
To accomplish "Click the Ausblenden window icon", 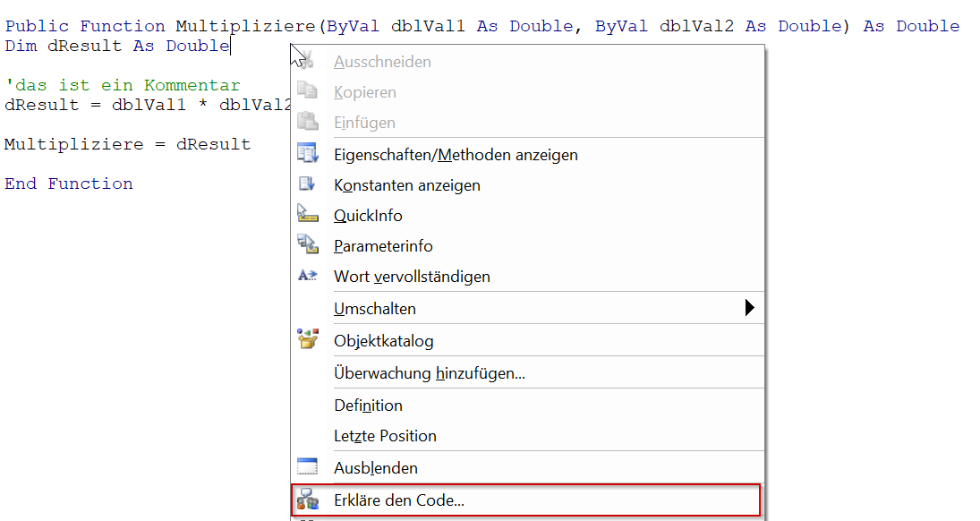I will [307, 466].
